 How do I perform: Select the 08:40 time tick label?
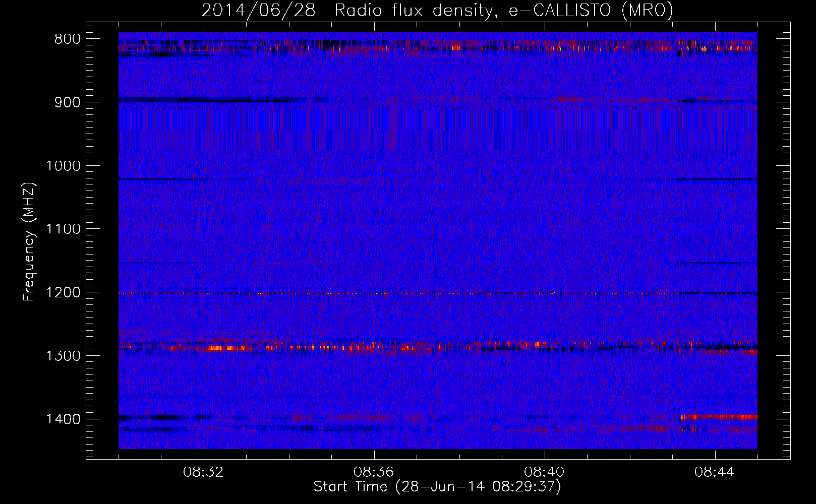click(545, 472)
